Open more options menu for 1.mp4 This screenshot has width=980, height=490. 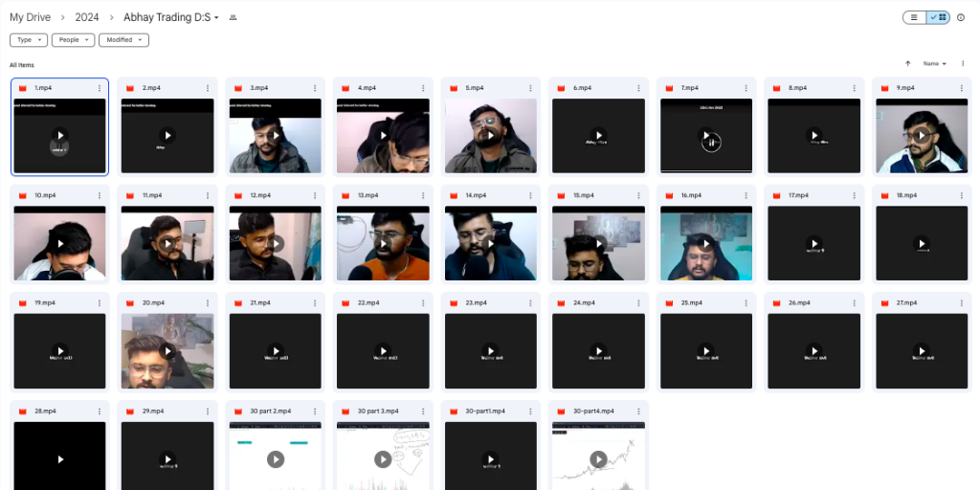tap(100, 88)
